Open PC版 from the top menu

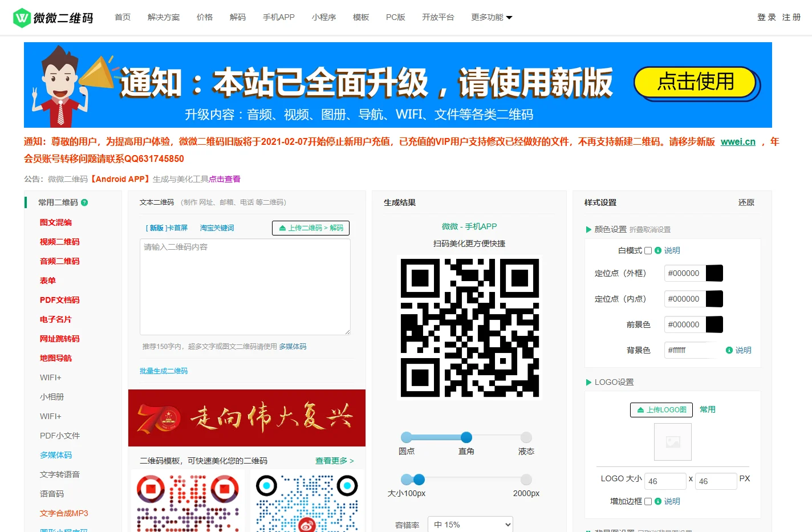click(396, 17)
